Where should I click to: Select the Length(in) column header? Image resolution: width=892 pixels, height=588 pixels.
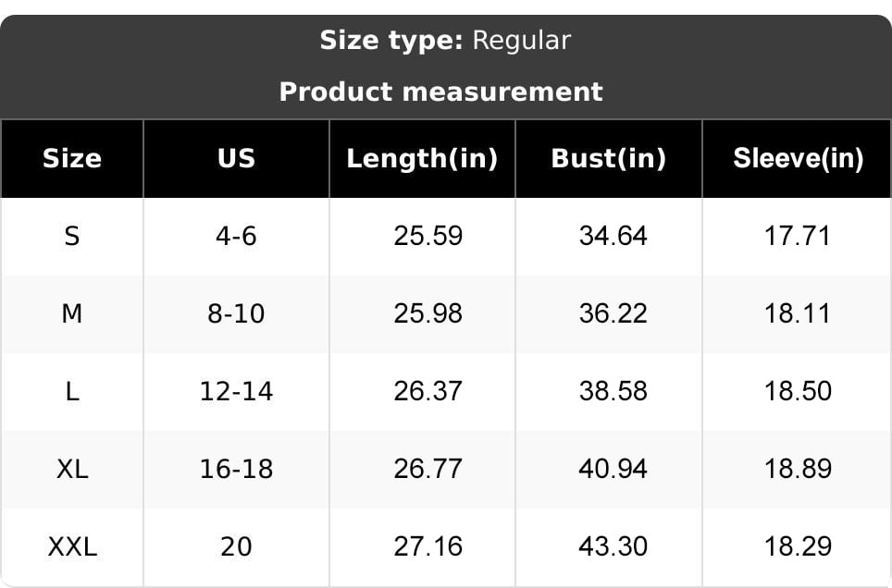pos(422,158)
